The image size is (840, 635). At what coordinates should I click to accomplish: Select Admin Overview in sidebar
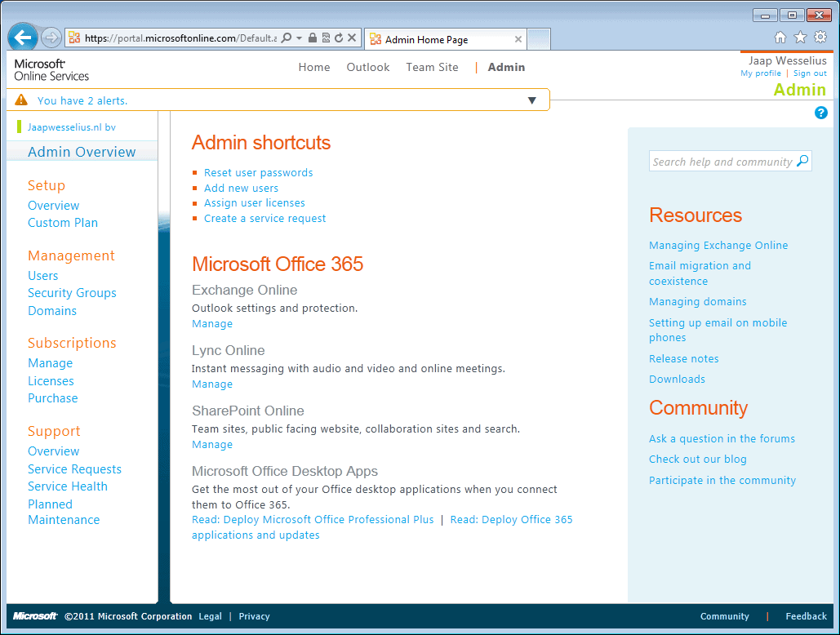(x=82, y=152)
